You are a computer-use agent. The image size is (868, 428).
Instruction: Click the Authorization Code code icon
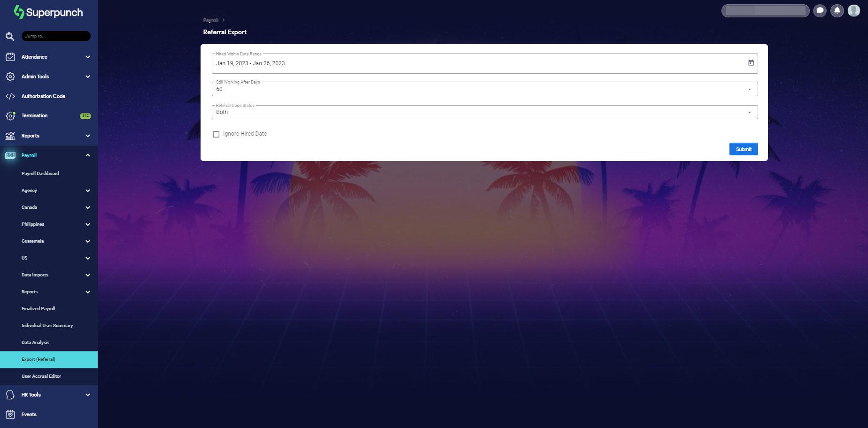[x=10, y=96]
